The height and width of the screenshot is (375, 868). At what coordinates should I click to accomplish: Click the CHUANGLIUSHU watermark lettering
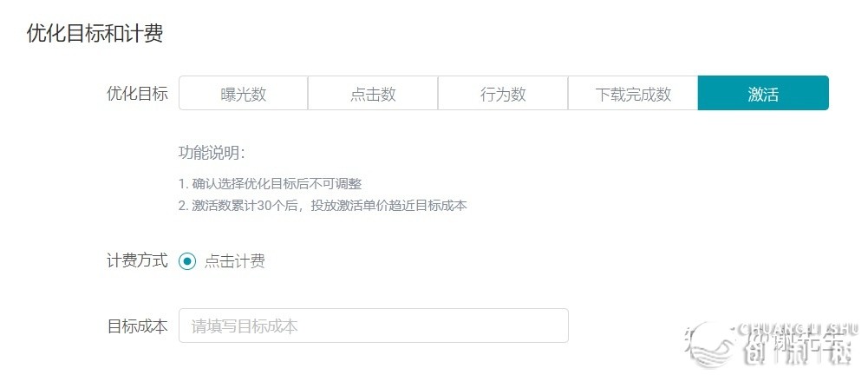point(801,328)
